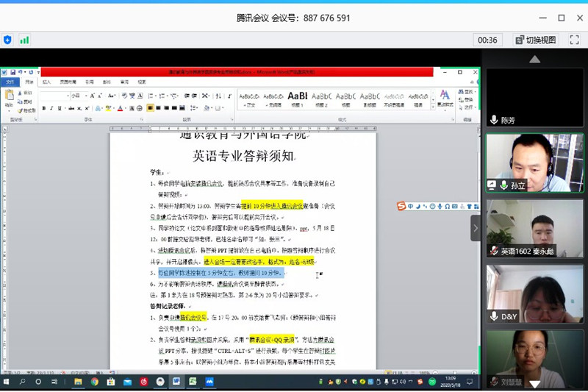Click the 更改样式 Change Styles button
This screenshot has width=588, height=392.
click(445, 99)
